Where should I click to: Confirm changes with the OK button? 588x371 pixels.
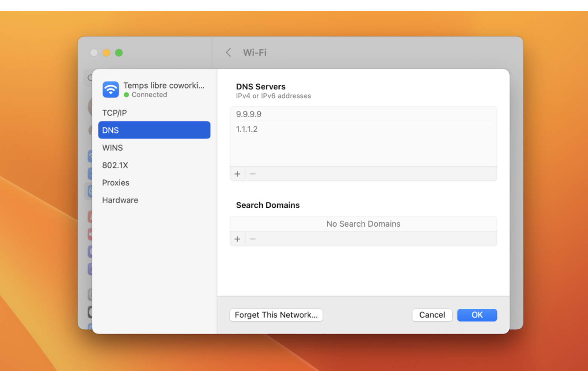pyautogui.click(x=477, y=315)
